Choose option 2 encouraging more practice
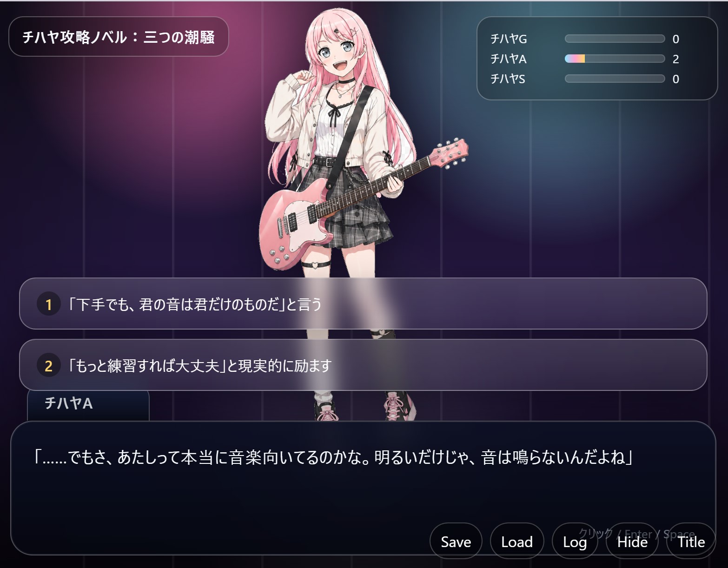 [x=363, y=365]
